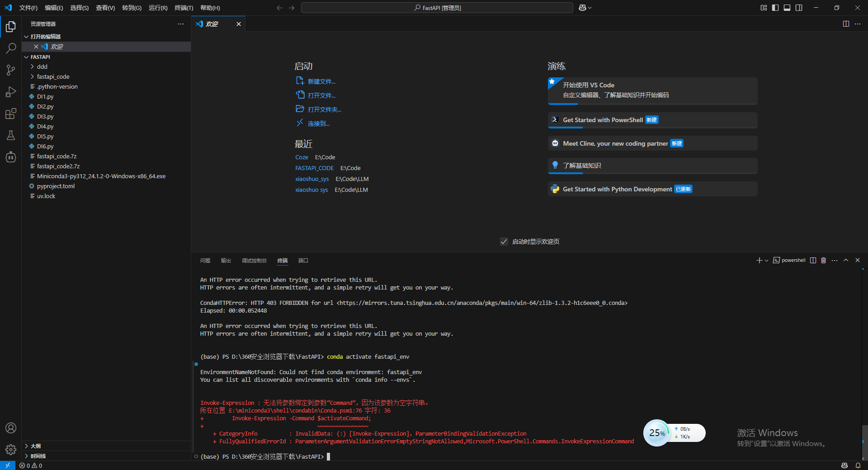Split the editor to the right
The image size is (868, 470).
click(846, 24)
